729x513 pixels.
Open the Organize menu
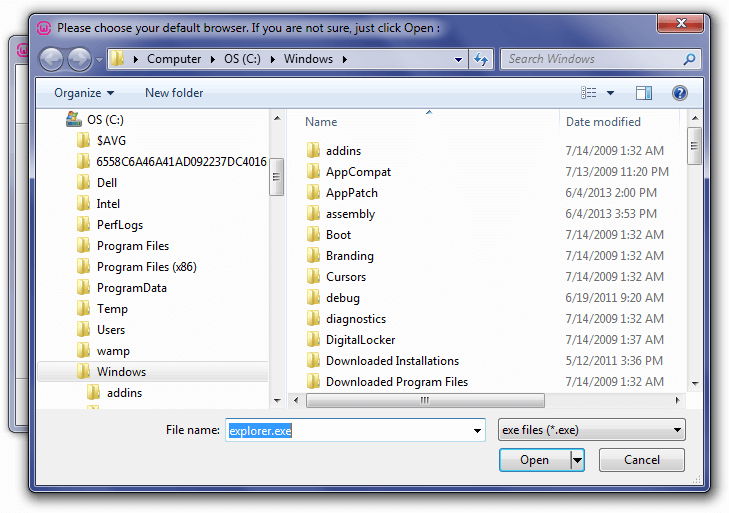[84, 93]
